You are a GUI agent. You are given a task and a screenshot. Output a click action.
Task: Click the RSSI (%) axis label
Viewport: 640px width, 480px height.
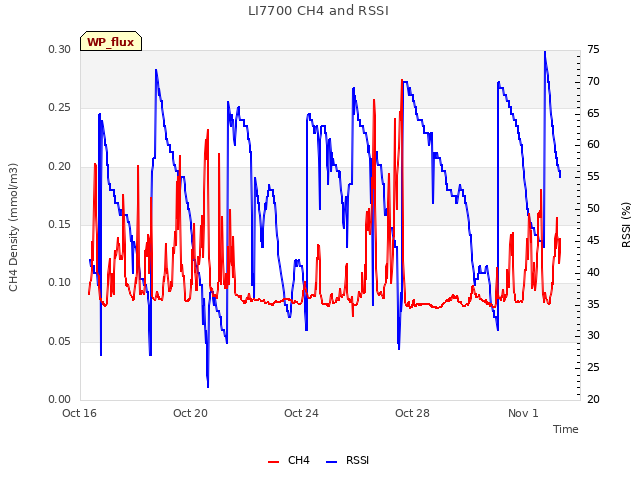[626, 225]
